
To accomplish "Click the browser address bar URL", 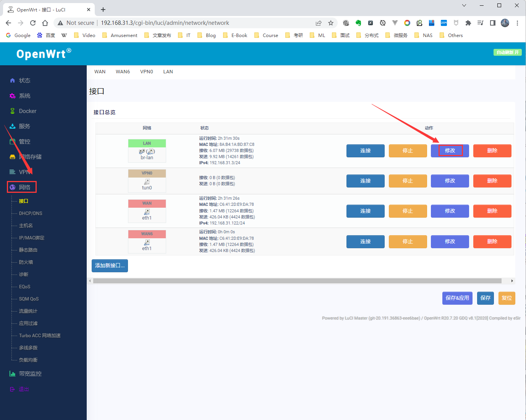I will pos(165,23).
